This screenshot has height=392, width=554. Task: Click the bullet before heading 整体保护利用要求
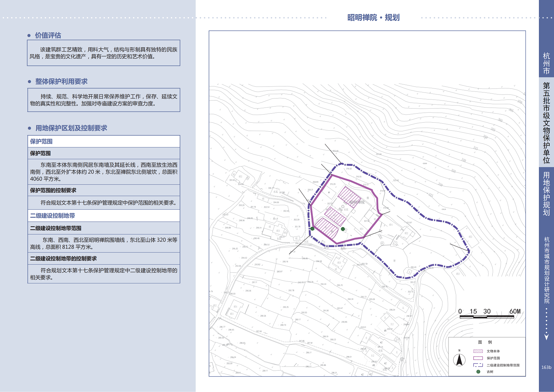pyautogui.click(x=29, y=81)
